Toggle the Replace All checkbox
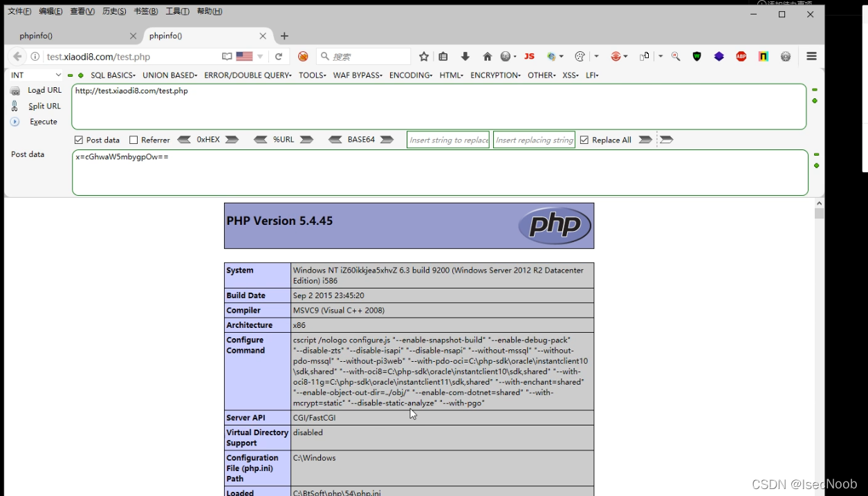Screen dimensions: 868x496 coord(584,140)
